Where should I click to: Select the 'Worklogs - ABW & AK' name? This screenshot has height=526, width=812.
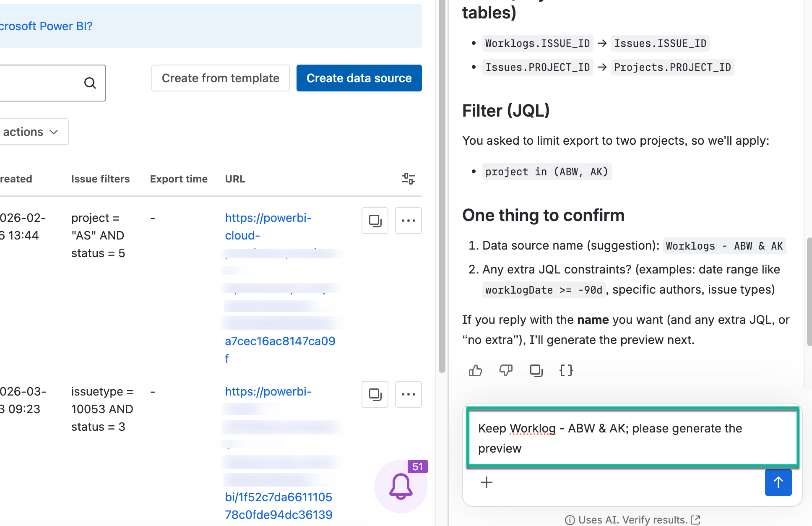tap(724, 246)
